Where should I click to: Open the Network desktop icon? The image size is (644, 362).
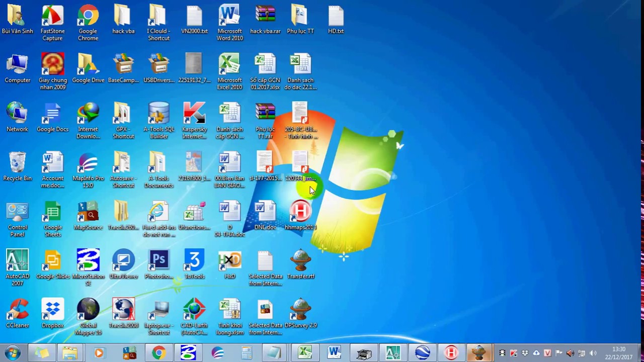18,118
